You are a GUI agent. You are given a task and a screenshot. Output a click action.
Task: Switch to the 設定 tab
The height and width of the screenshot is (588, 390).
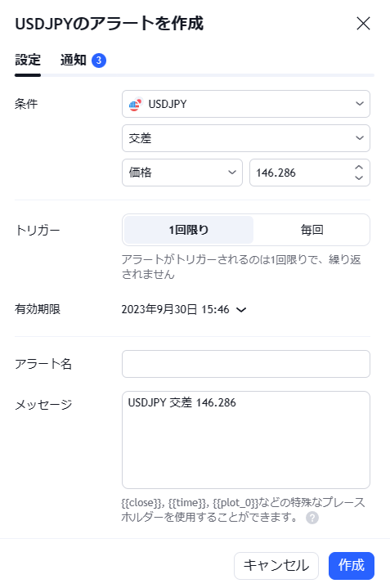28,60
